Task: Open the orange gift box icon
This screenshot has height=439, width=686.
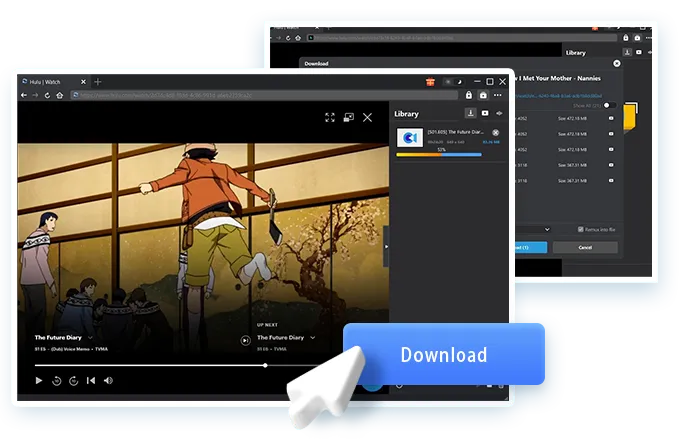Action: (430, 81)
